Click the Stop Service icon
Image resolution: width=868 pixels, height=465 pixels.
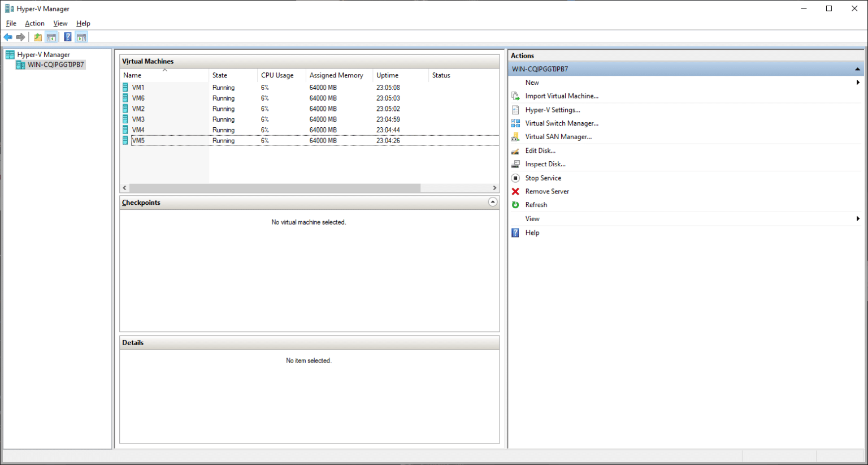[x=515, y=178]
